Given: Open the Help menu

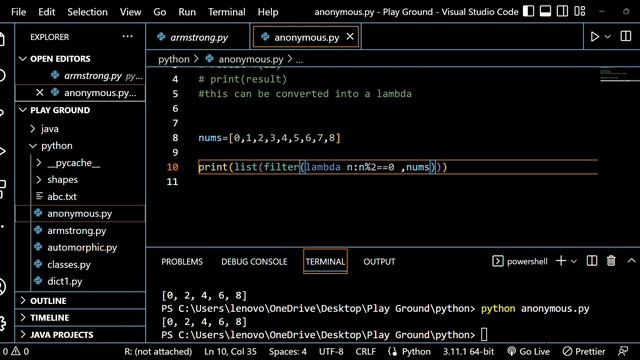Looking at the screenshot, I should (x=268, y=12).
